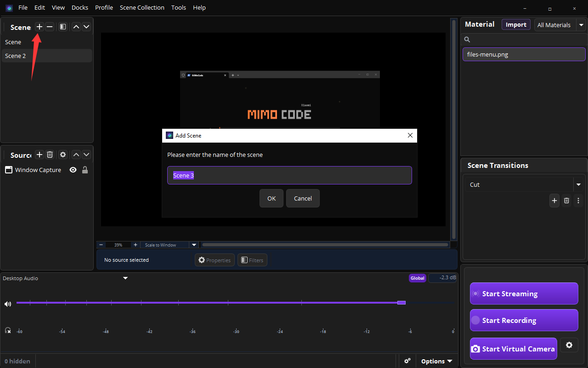Lock the Window Capture source

[85, 170]
